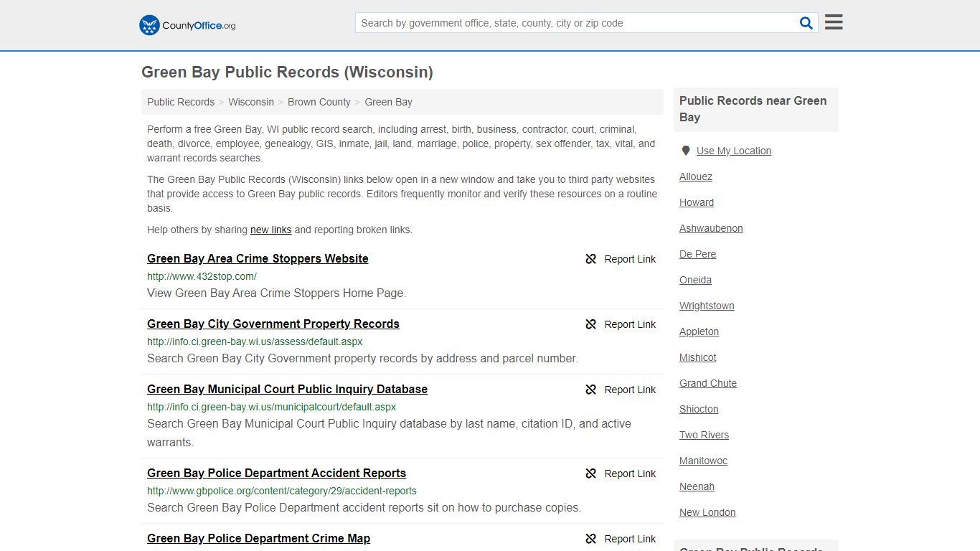The width and height of the screenshot is (980, 551).
Task: Click location pin icon near Use My Location
Action: coord(686,151)
